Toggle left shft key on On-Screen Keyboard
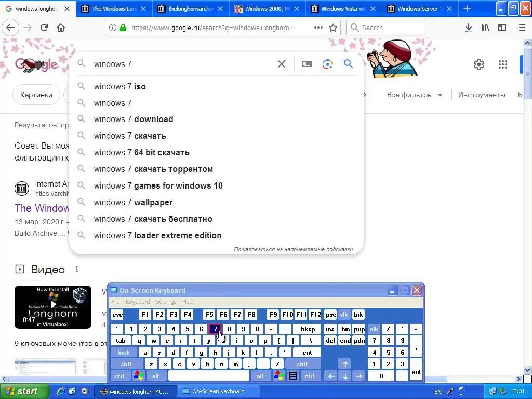532x399 pixels. (x=126, y=364)
